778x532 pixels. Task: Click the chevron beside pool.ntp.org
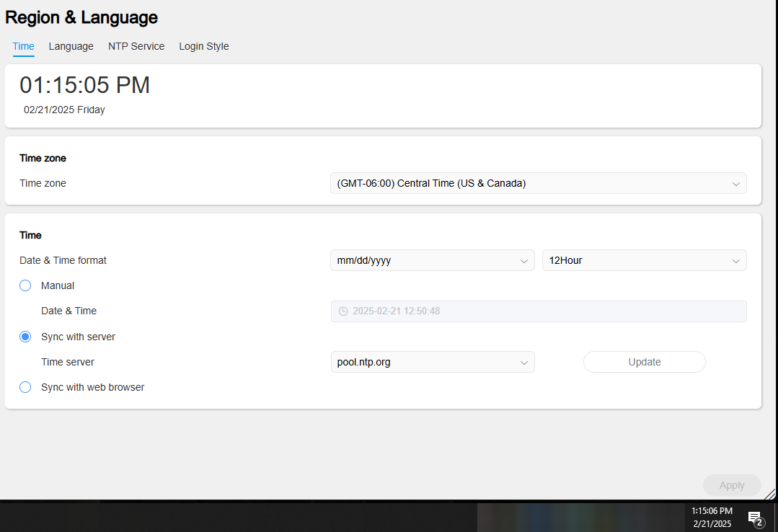pos(524,363)
